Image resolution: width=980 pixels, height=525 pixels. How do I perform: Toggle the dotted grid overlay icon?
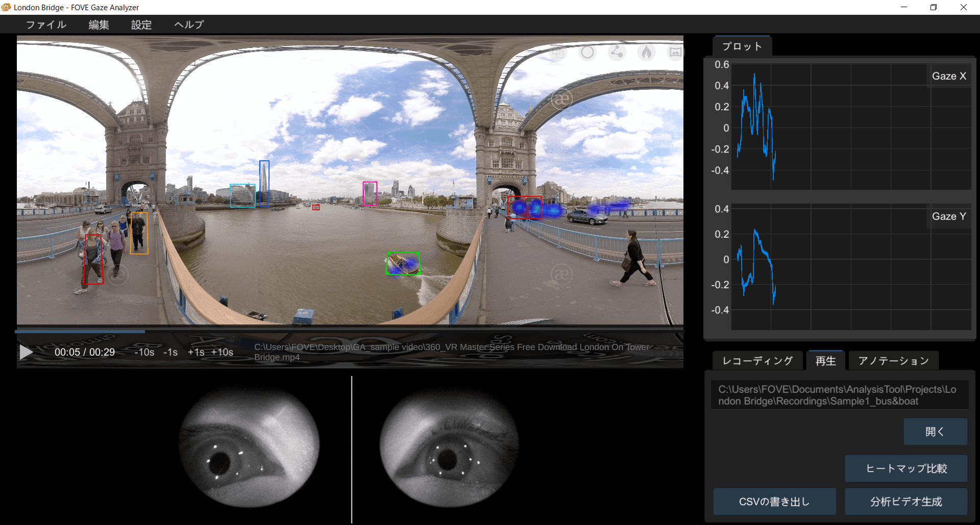pyautogui.click(x=558, y=52)
